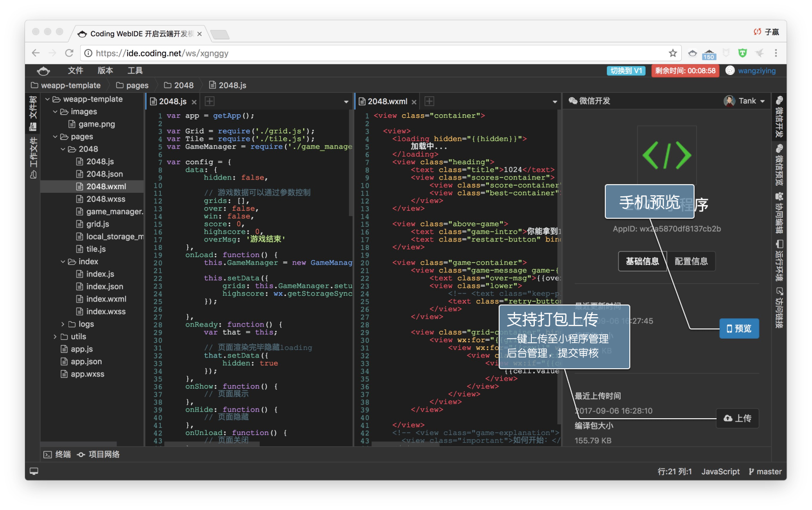The height and width of the screenshot is (510, 812).
Task: Open app.json in file tree
Action: click(x=81, y=362)
